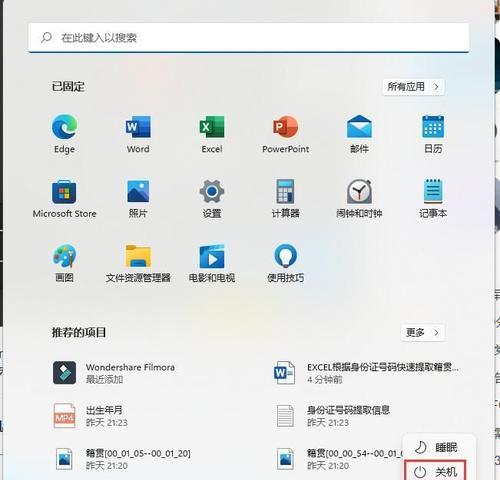Viewport: 500px width, 480px height.
Task: Choose 关机 shutdown option
Action: click(x=435, y=471)
